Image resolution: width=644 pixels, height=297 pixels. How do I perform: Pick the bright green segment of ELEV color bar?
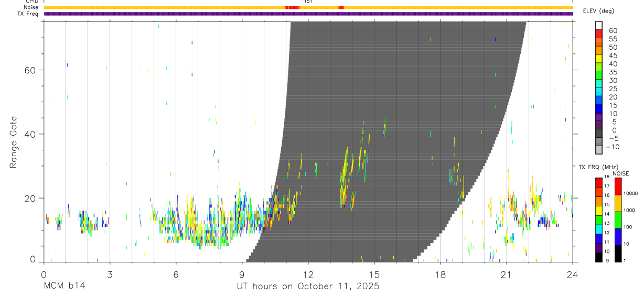[x=599, y=75]
